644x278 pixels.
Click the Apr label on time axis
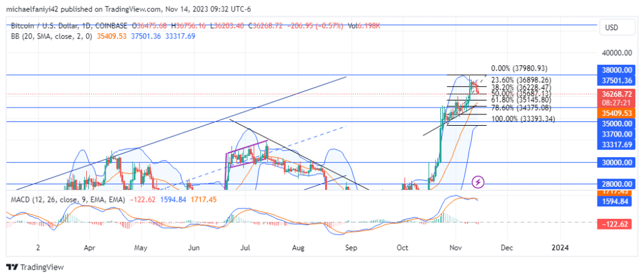tap(89, 248)
